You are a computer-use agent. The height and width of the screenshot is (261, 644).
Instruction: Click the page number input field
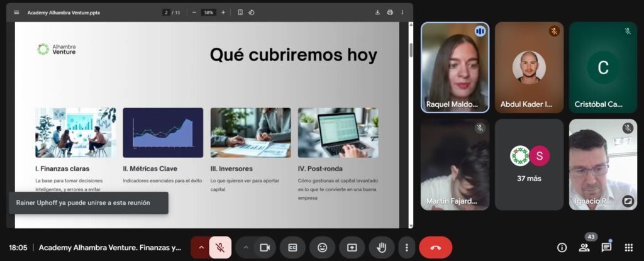(x=167, y=12)
